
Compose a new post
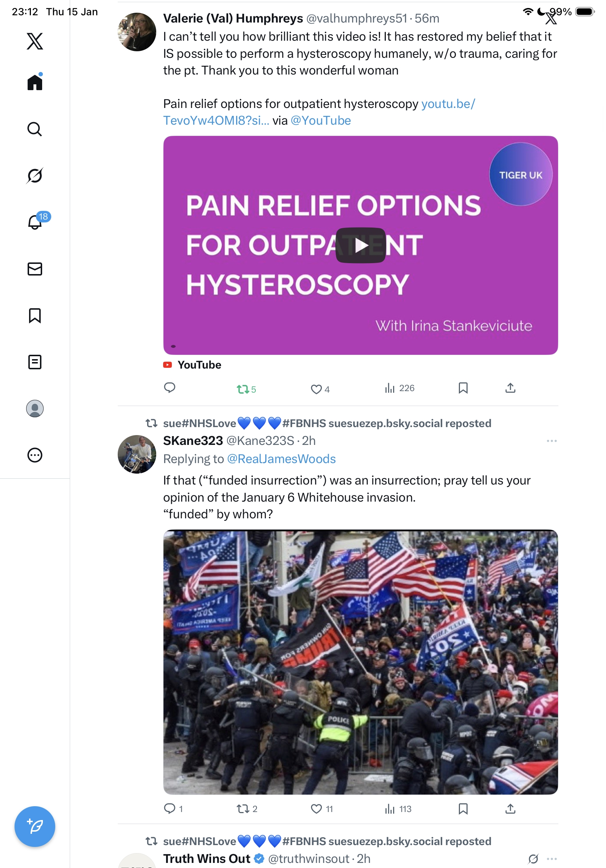[x=35, y=826]
